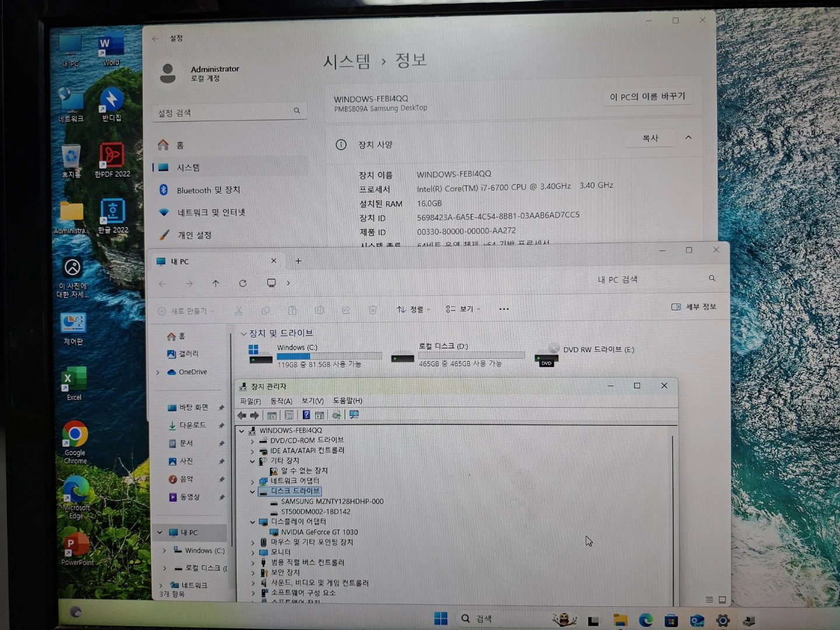
Task: Click the scan for hardware changes monitor icon
Action: point(354,415)
